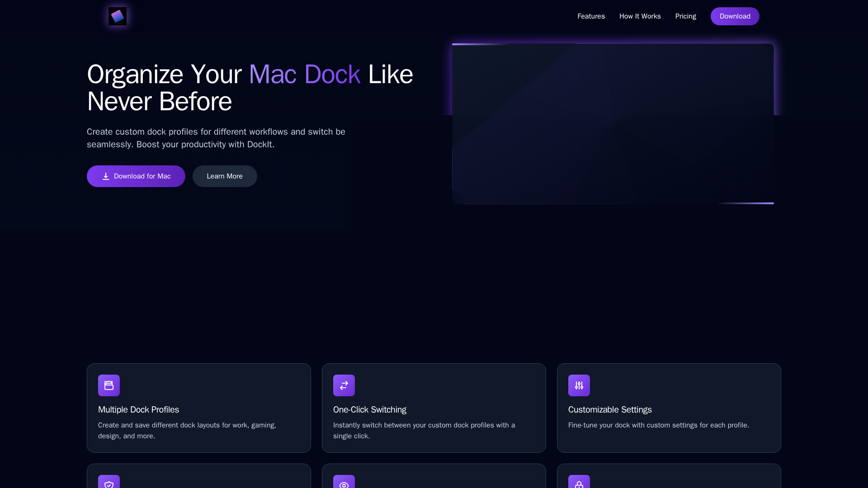
Task: Click 'Boost your productivity with DockIt' text
Action: (205, 145)
